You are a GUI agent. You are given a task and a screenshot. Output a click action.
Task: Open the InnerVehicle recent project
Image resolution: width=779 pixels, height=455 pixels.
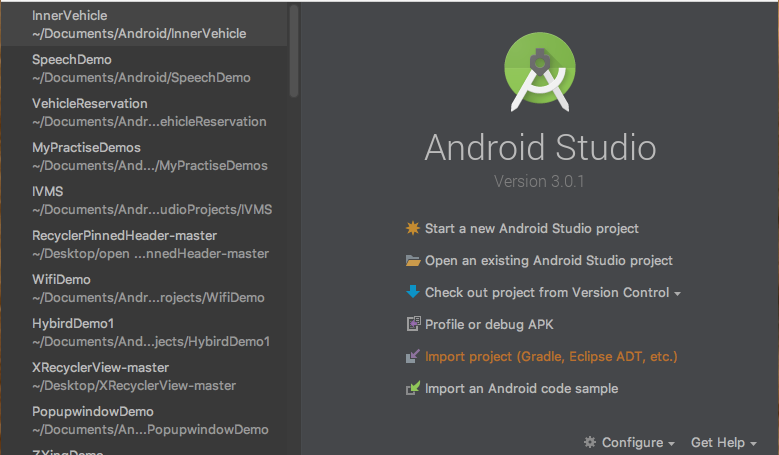point(144,24)
